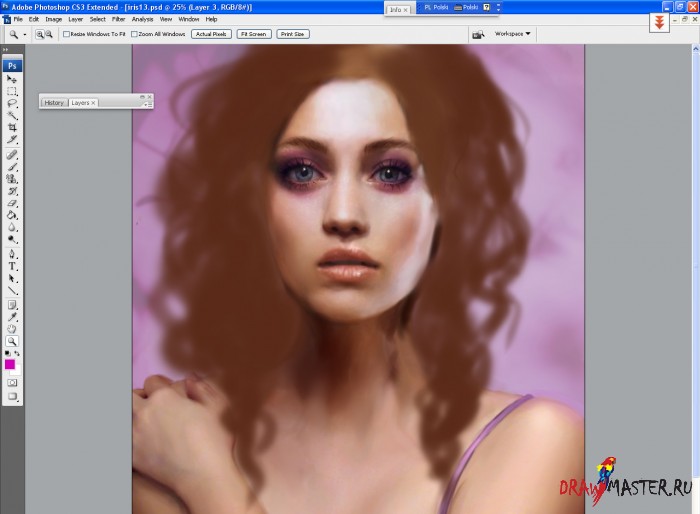Select the Line tool
The width and height of the screenshot is (700, 514).
pyautogui.click(x=12, y=291)
